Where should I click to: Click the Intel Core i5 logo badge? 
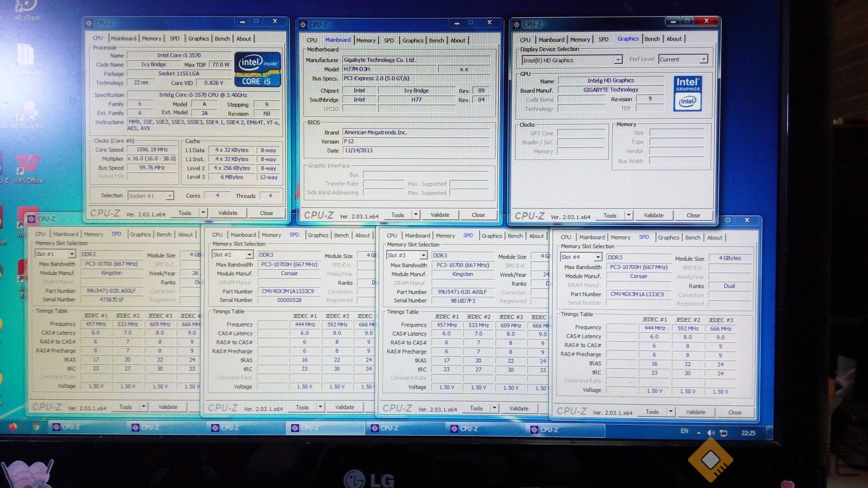[257, 69]
